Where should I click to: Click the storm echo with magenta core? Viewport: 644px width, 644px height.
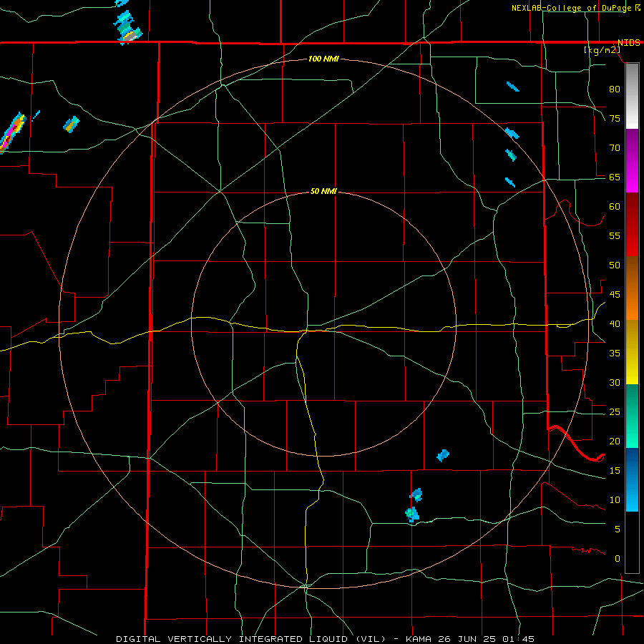pyautogui.click(x=11, y=132)
